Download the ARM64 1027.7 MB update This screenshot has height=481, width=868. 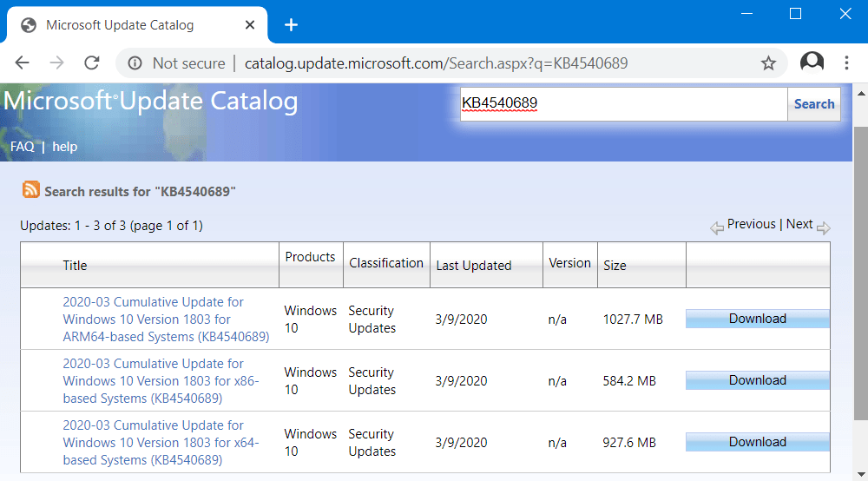tap(757, 319)
